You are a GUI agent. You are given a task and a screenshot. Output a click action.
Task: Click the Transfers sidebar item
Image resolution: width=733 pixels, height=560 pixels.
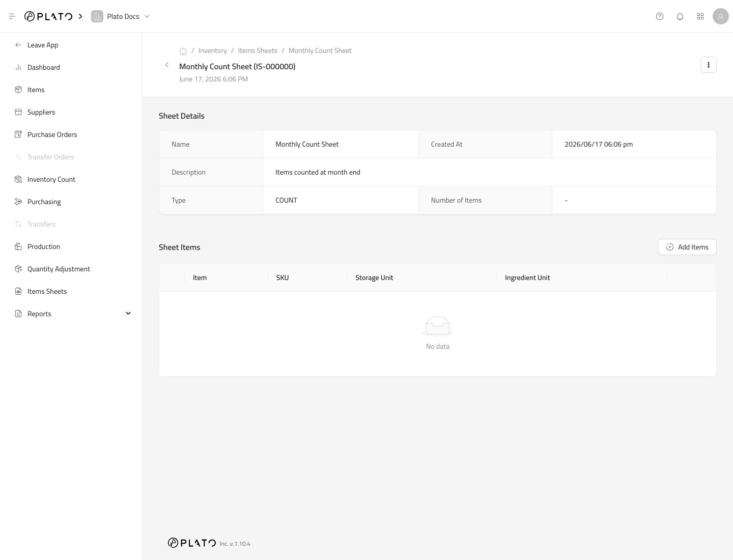tap(71, 224)
